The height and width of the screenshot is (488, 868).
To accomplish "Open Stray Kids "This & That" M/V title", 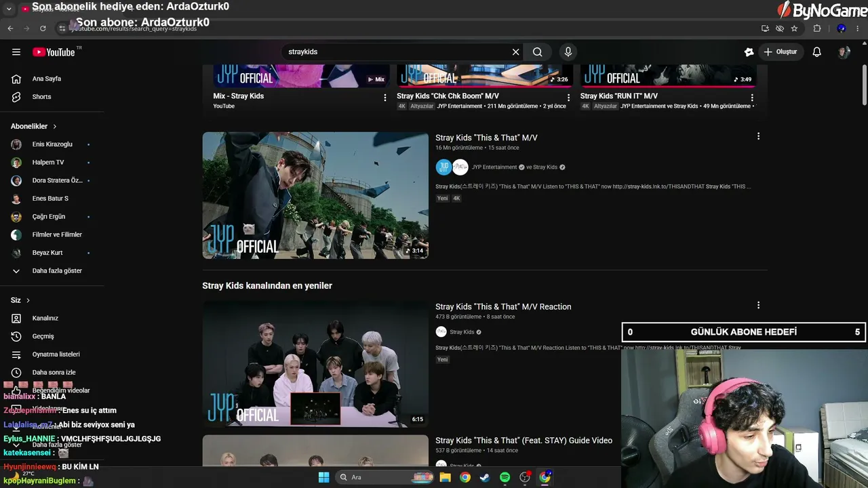I will [486, 138].
